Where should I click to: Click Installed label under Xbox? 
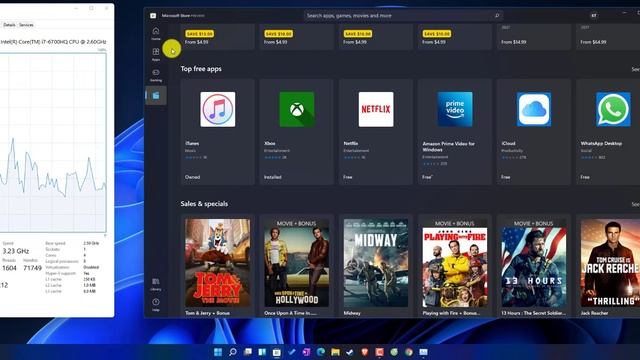coord(273,177)
